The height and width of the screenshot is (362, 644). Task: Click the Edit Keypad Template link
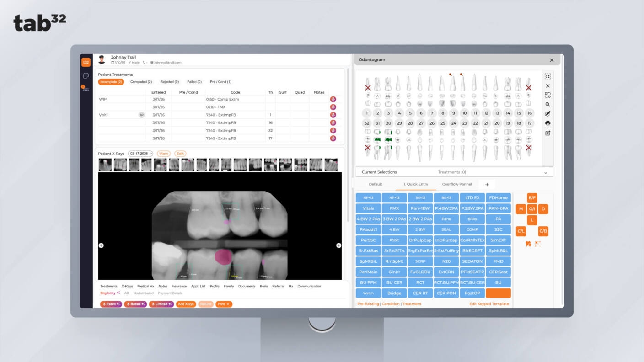tap(489, 304)
